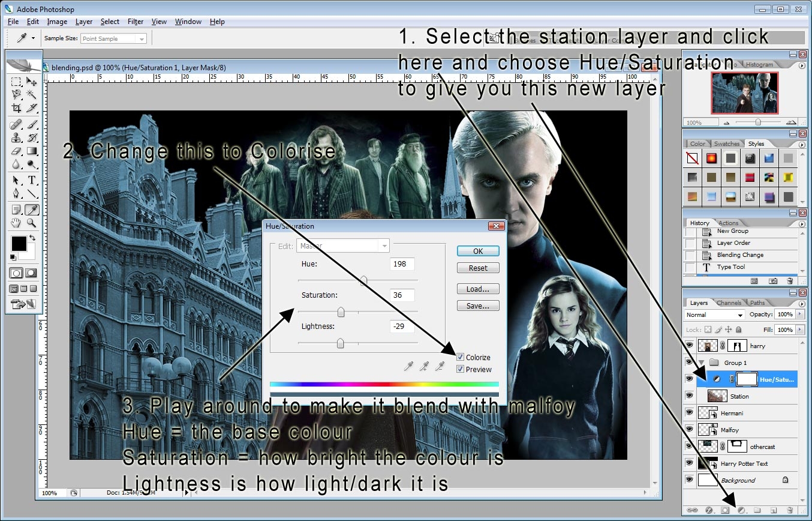
Task: Swap foreground and background colors
Action: point(32,238)
